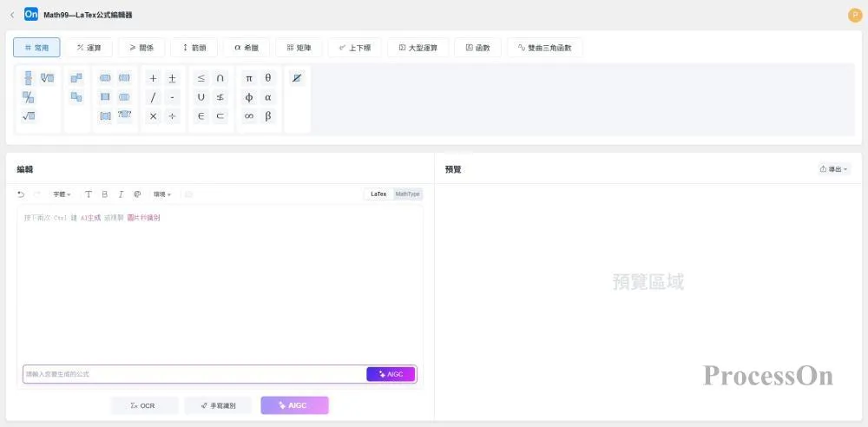Image resolution: width=868 pixels, height=427 pixels.
Task: Click the formula generation prompt input field
Action: (191, 374)
